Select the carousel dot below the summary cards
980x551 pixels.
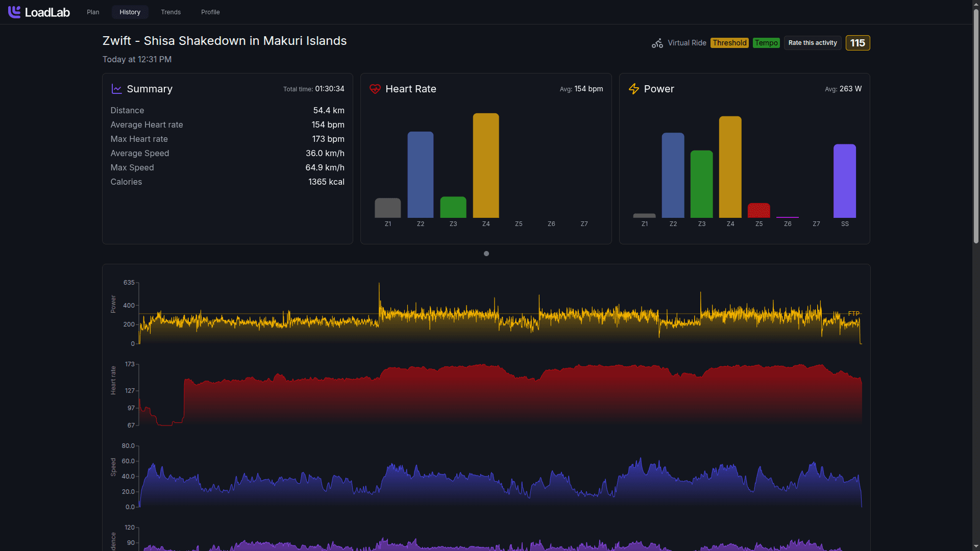coord(486,253)
